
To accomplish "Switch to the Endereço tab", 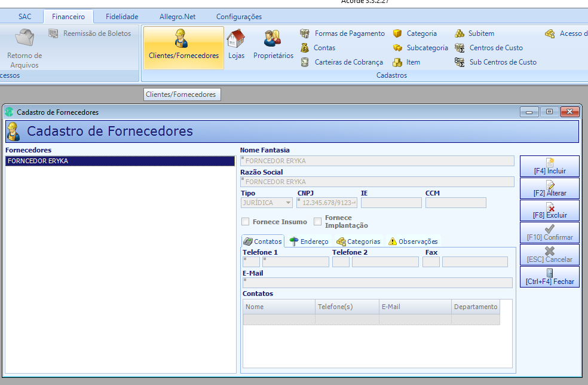I will tap(310, 242).
